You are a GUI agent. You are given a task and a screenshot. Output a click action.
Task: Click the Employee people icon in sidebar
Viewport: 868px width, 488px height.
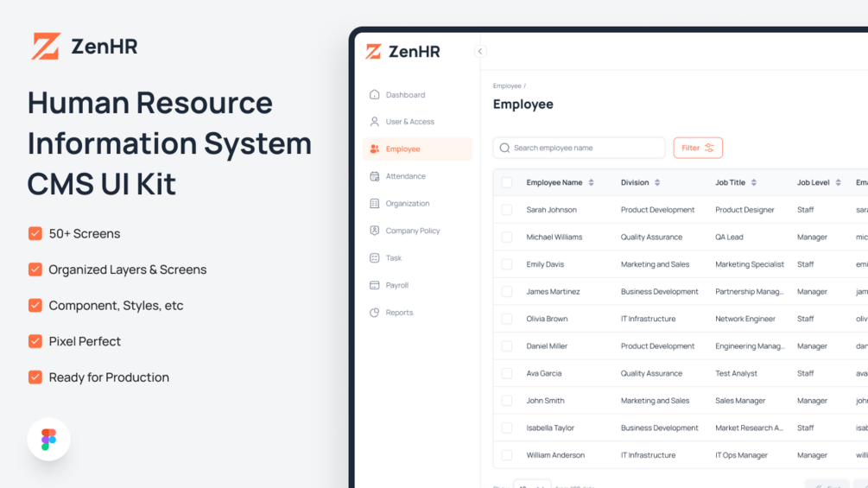pyautogui.click(x=374, y=149)
